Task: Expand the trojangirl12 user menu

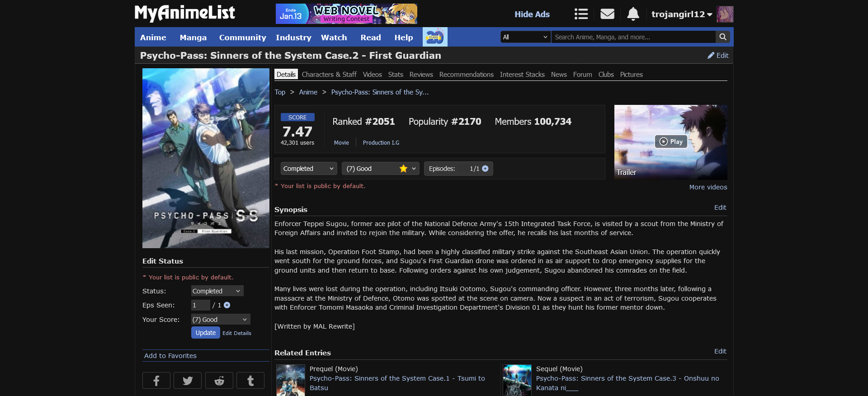Action: point(682,14)
